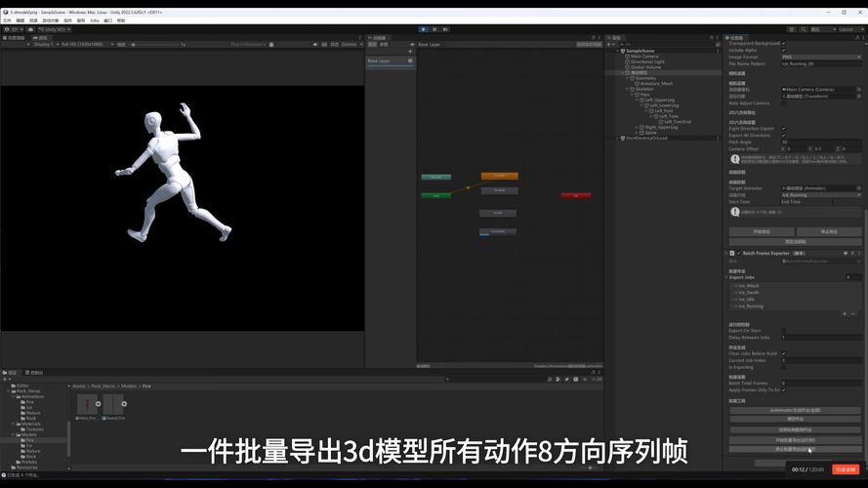The height and width of the screenshot is (488, 868).
Task: Toggle Apply Frames Only To En checkbox
Action: [x=783, y=389]
